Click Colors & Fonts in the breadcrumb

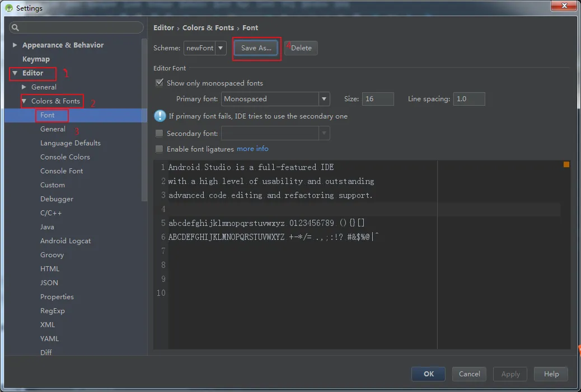pyautogui.click(x=208, y=28)
